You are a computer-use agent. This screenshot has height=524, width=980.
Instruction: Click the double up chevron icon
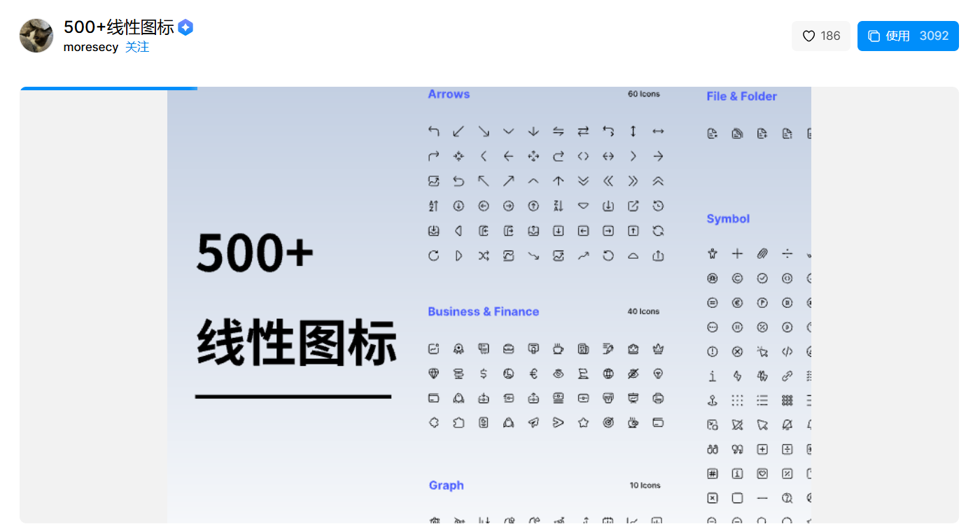[658, 181]
